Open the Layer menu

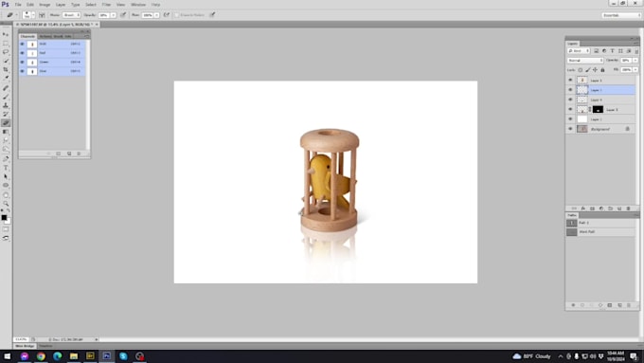[61, 5]
